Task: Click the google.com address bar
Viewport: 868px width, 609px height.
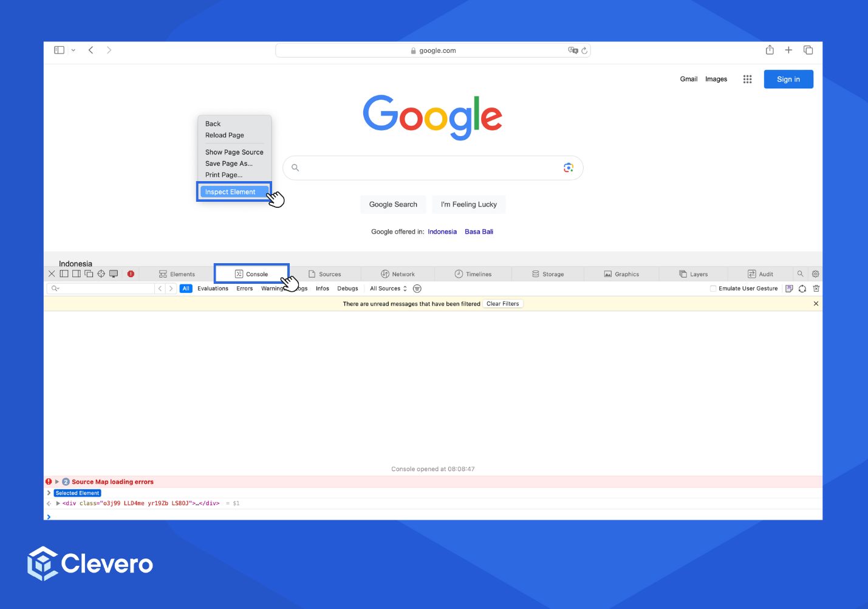Action: [x=432, y=50]
